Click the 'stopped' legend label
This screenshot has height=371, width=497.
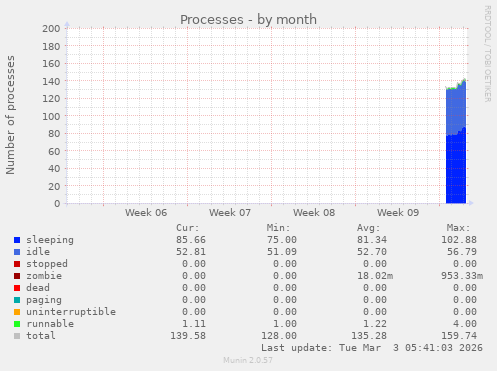[x=47, y=264]
